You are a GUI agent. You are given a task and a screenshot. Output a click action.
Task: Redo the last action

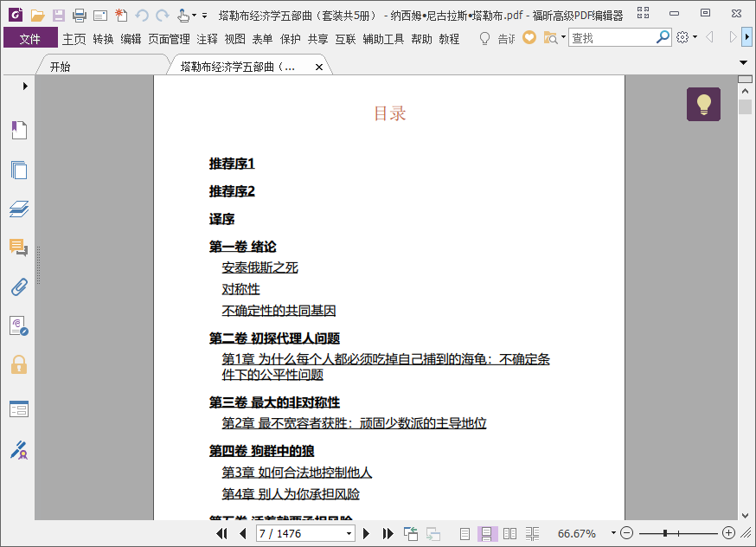(163, 16)
